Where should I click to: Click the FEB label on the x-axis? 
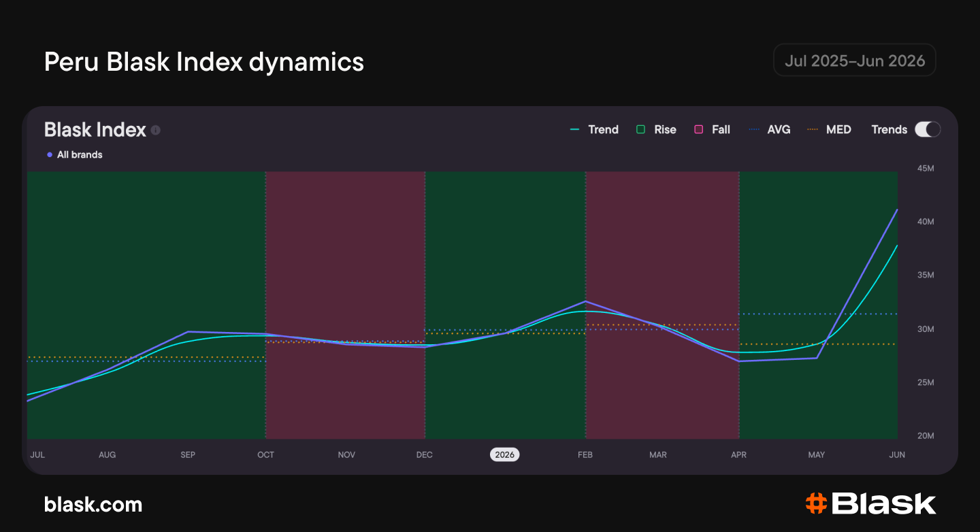pos(585,454)
